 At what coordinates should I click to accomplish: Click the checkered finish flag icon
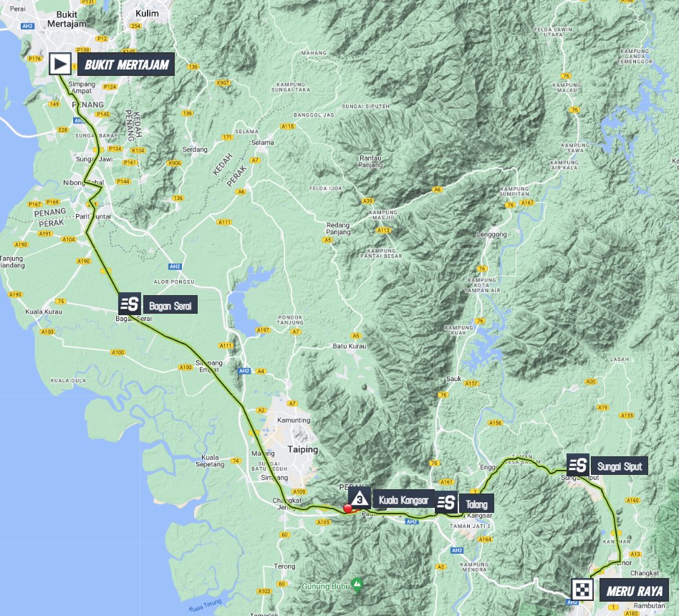pyautogui.click(x=582, y=590)
